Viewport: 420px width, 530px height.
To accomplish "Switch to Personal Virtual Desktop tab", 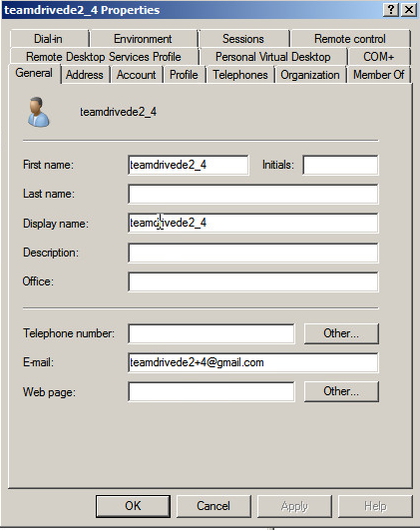I will [273, 57].
